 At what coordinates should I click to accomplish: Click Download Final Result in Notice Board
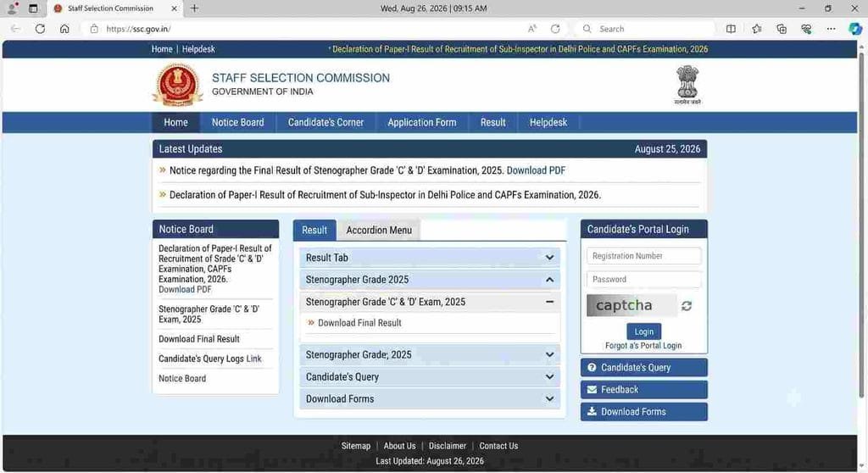coord(198,339)
